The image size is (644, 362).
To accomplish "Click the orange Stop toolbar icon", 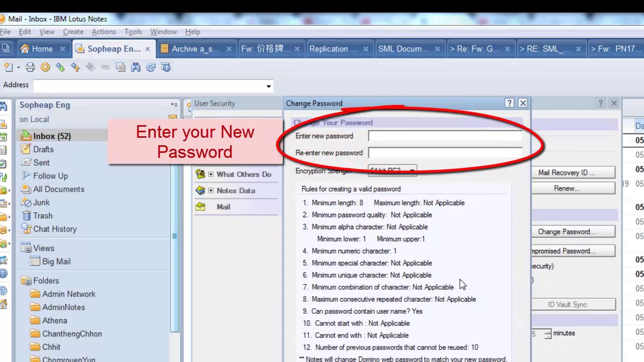I will point(45,67).
